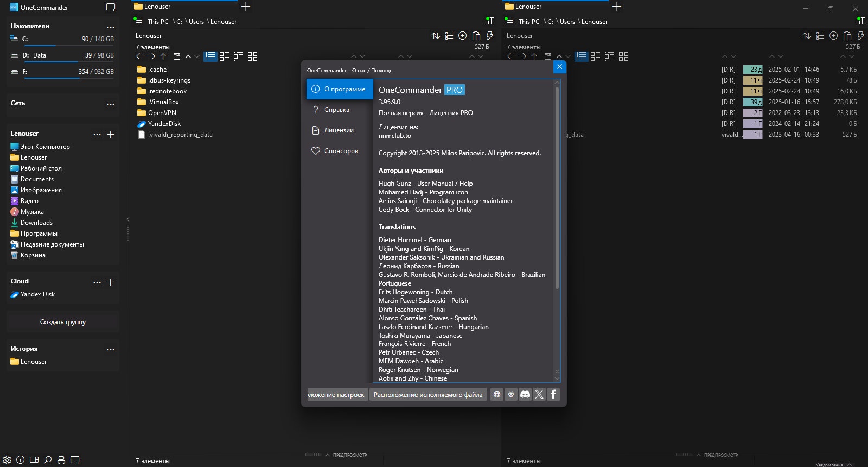Select tiles view in right pane
This screenshot has height=467, width=868.
(x=595, y=56)
